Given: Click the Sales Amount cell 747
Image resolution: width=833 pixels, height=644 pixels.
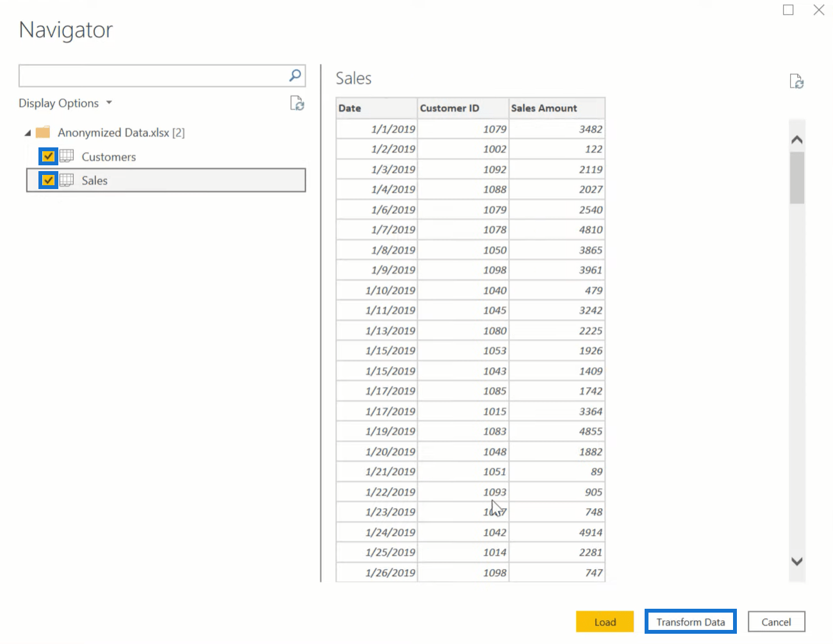Looking at the screenshot, I should 557,573.
